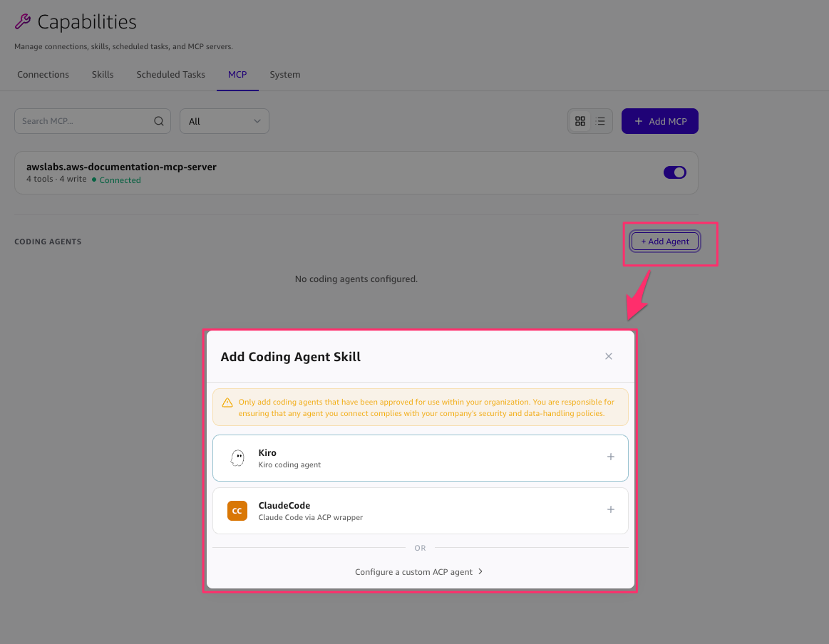
Task: Open the System tab
Action: coord(285,75)
